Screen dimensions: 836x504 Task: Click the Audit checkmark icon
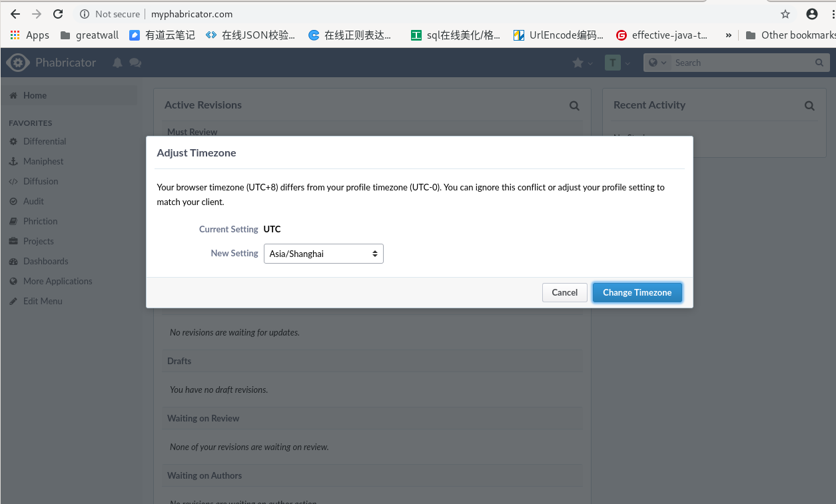(x=15, y=201)
